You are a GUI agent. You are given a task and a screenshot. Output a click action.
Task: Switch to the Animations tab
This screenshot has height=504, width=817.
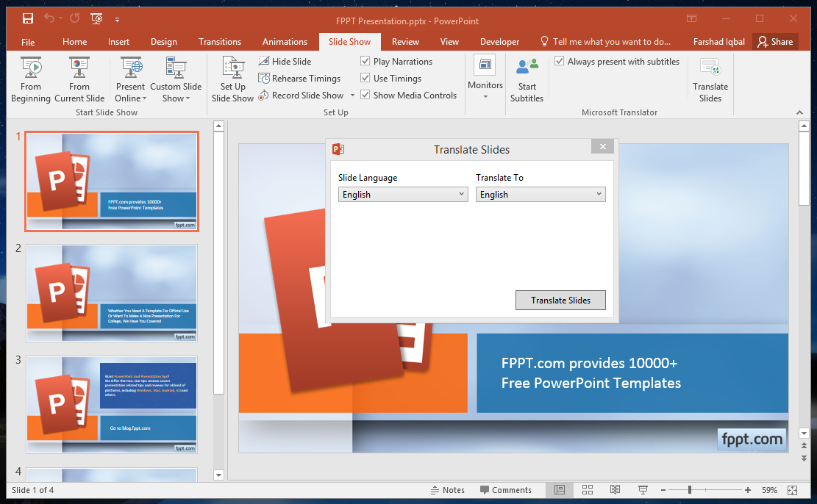[x=285, y=42]
